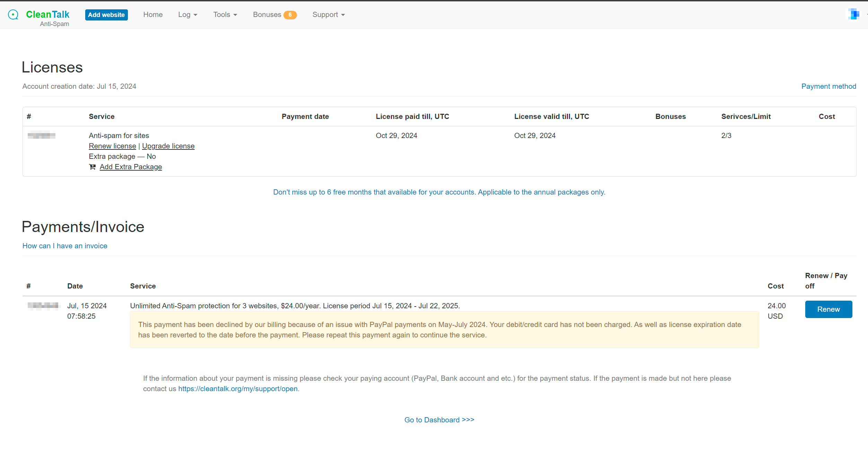Open the 6 free months promo link
The width and height of the screenshot is (868, 473).
click(439, 192)
